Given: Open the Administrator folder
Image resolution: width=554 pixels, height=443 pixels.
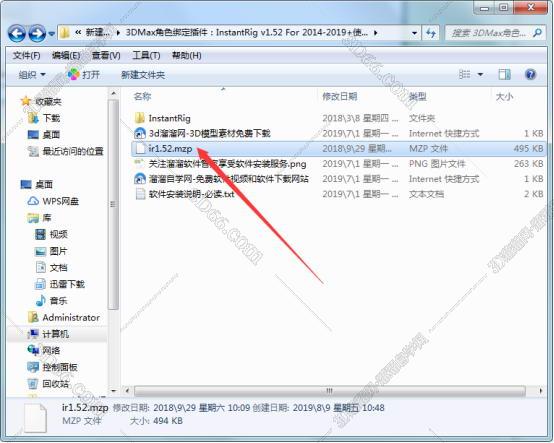Looking at the screenshot, I should click(64, 317).
